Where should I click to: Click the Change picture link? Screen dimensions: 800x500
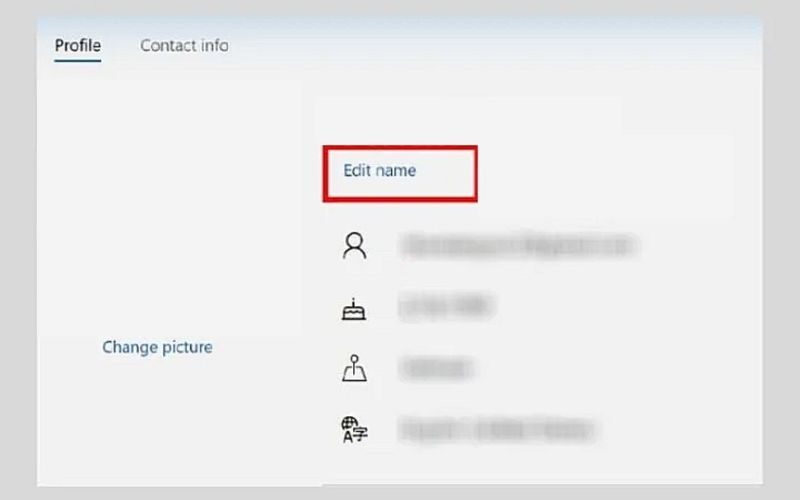coord(157,347)
